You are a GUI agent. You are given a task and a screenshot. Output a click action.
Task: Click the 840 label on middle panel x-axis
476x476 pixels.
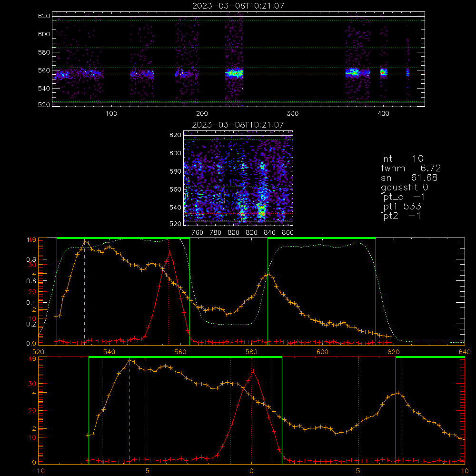[x=269, y=233]
